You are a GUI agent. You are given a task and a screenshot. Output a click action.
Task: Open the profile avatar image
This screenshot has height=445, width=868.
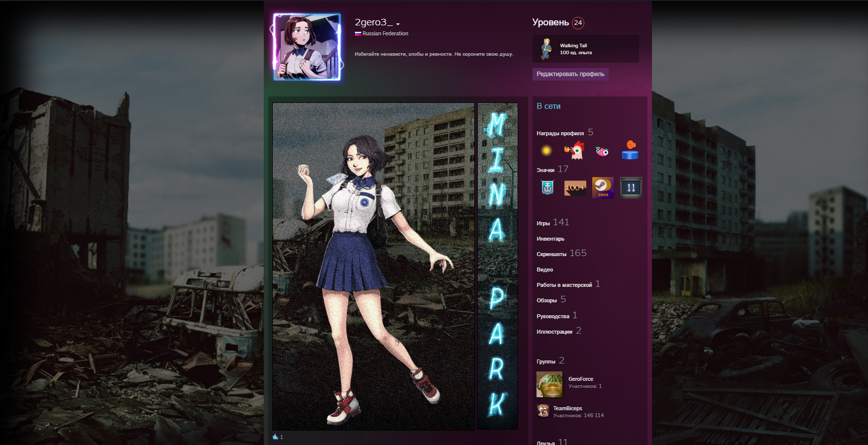point(307,47)
